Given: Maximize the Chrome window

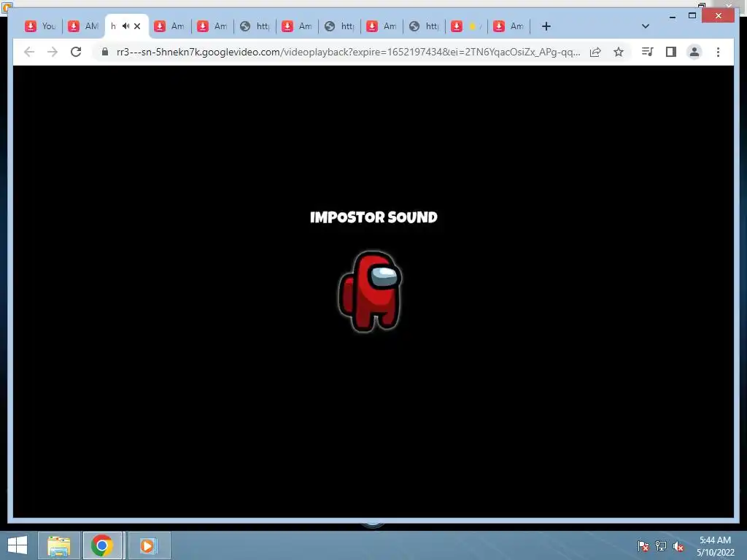Looking at the screenshot, I should [692, 16].
